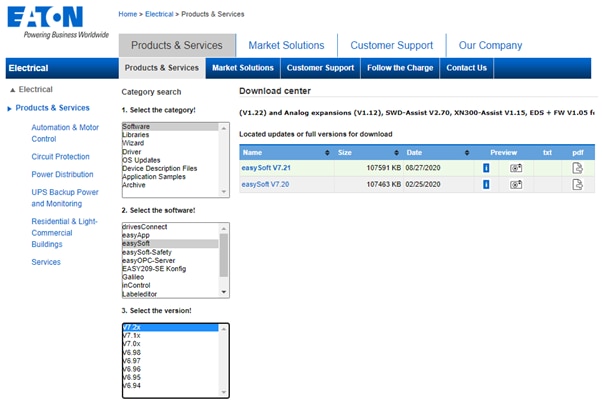Select Products & Services in blue bar
This screenshot has height=414, width=602.
pyautogui.click(x=162, y=68)
